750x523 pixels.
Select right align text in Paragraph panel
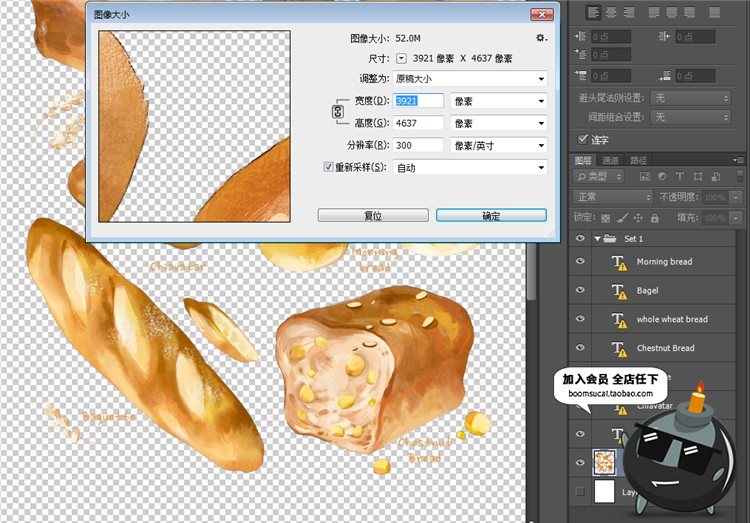tap(630, 12)
